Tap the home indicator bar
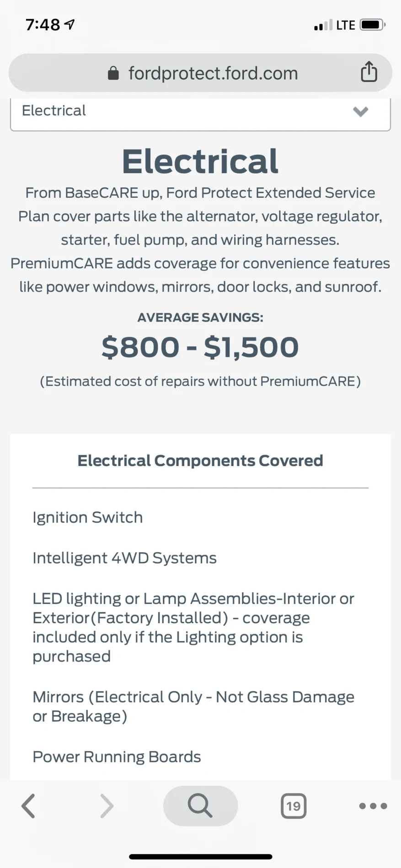 200,857
